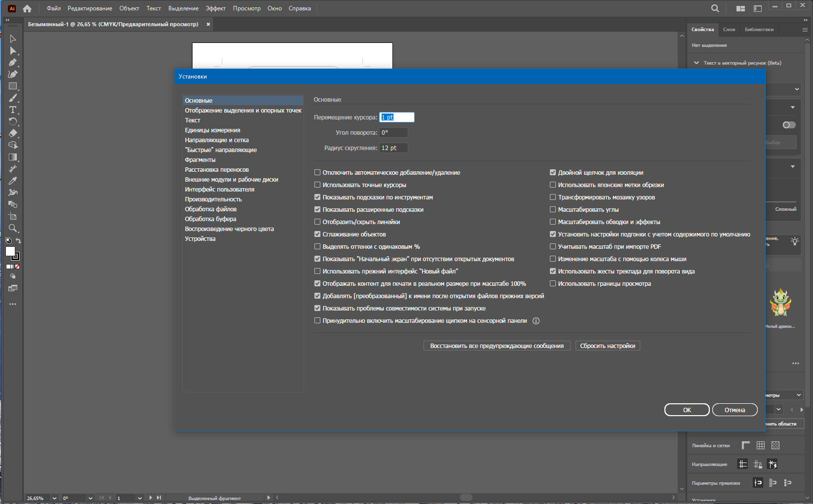813x504 pixels.
Task: Click the white Fill color swatch
Action: tap(9, 251)
